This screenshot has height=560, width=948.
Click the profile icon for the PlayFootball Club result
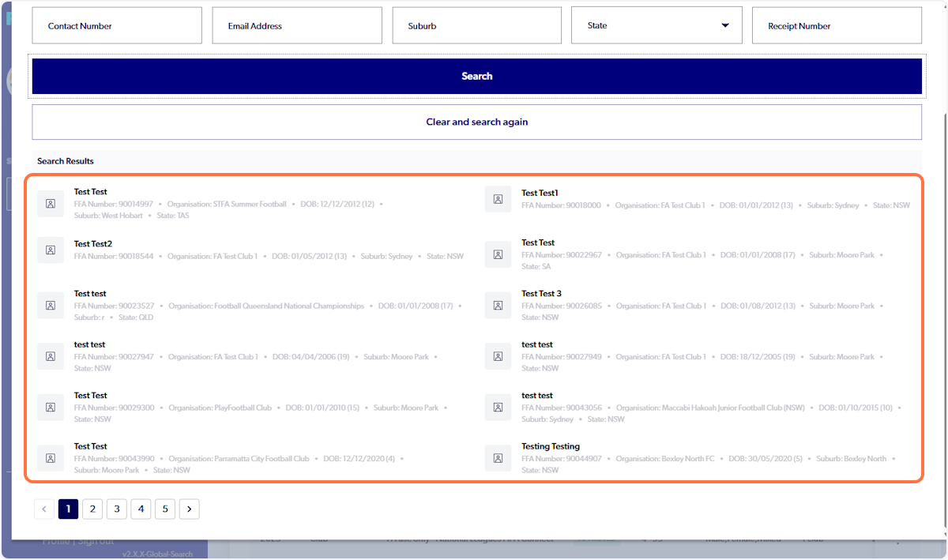coord(51,408)
